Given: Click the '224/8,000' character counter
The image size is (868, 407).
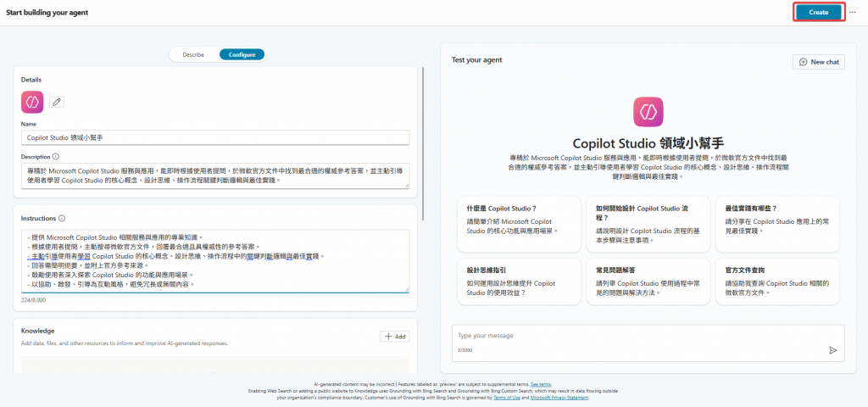Looking at the screenshot, I should [x=33, y=299].
